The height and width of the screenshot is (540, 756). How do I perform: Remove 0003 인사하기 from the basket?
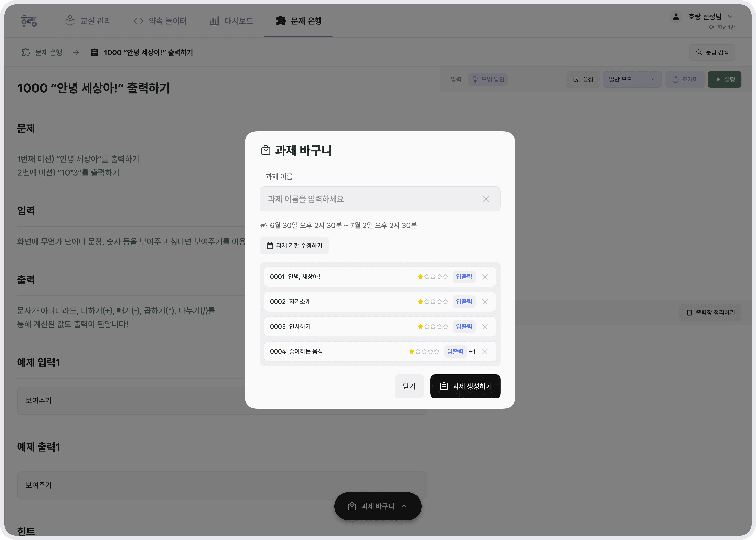click(485, 326)
